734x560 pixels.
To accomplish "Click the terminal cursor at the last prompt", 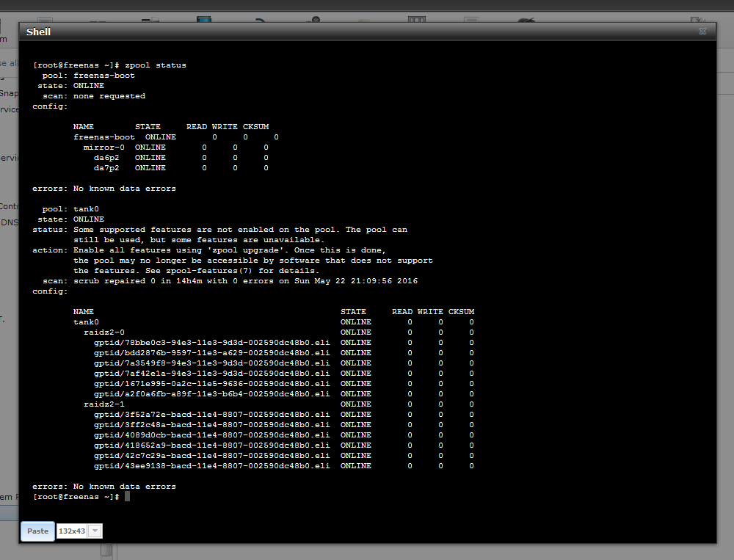I will click(x=127, y=496).
